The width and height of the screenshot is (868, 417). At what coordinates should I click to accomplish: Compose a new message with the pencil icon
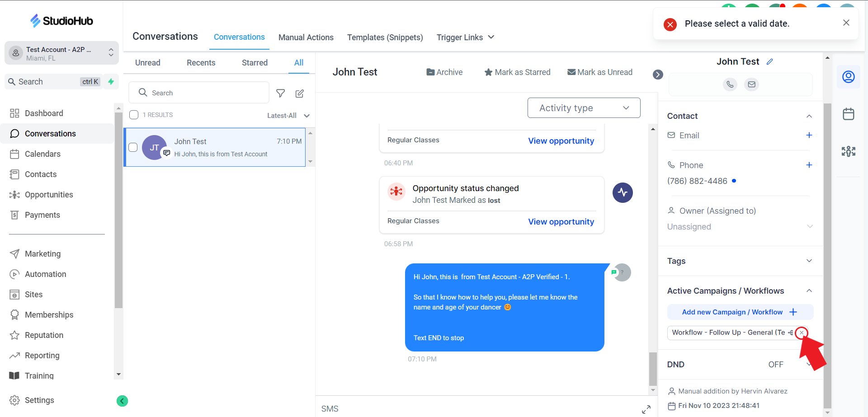point(300,93)
